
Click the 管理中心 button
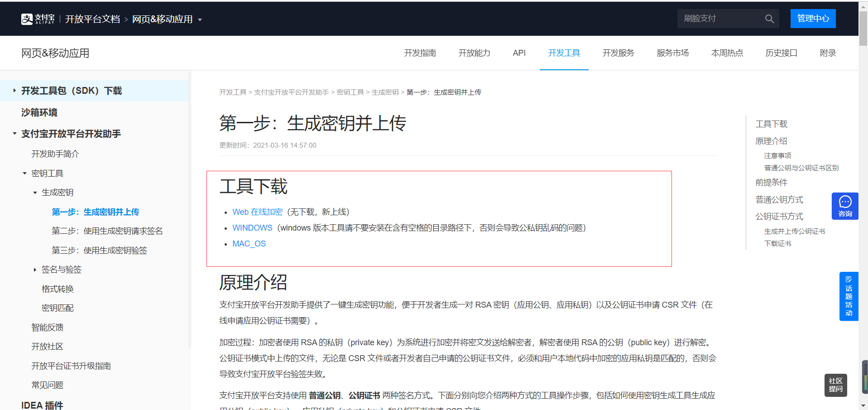[813, 19]
